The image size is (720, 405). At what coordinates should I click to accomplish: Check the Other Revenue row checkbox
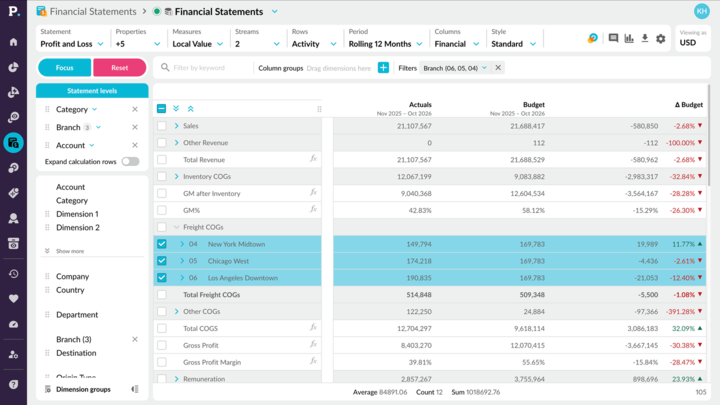[x=162, y=143]
